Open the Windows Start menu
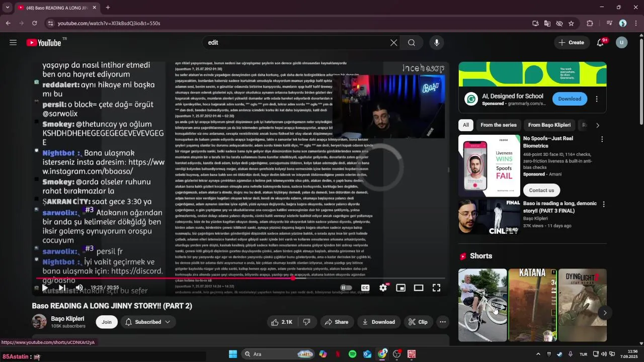 [x=233, y=354]
